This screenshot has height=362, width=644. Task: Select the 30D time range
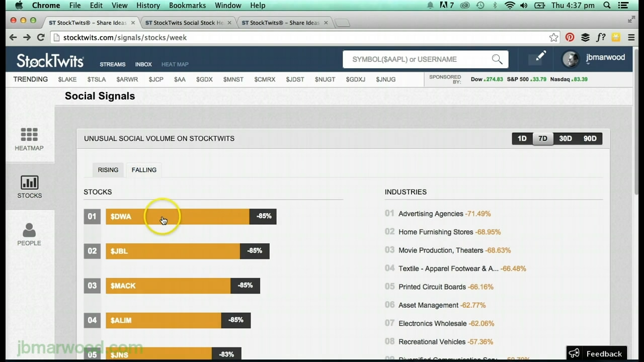[566, 139]
